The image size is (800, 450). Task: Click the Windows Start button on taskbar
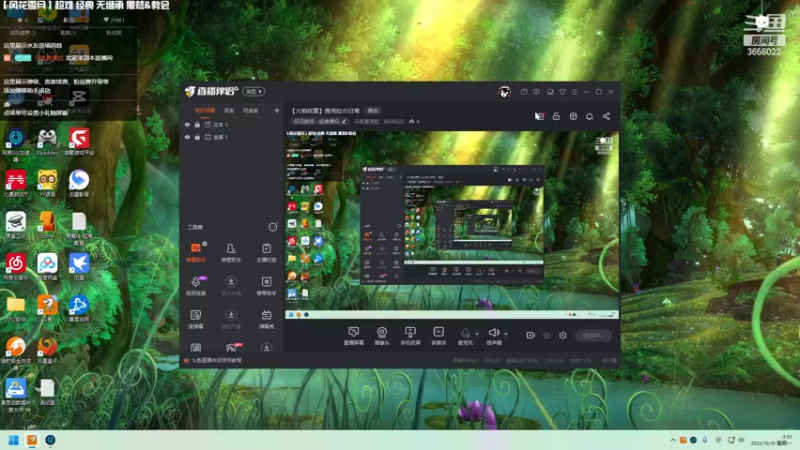pos(14,440)
